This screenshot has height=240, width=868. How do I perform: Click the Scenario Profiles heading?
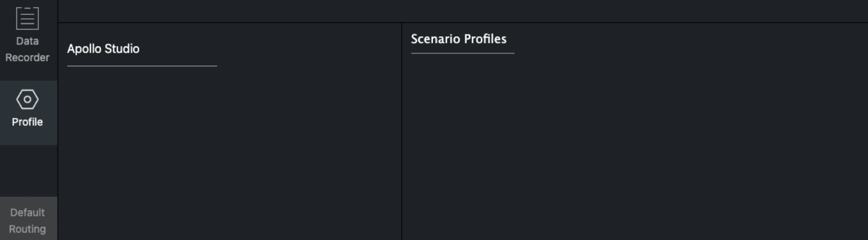pyautogui.click(x=459, y=39)
